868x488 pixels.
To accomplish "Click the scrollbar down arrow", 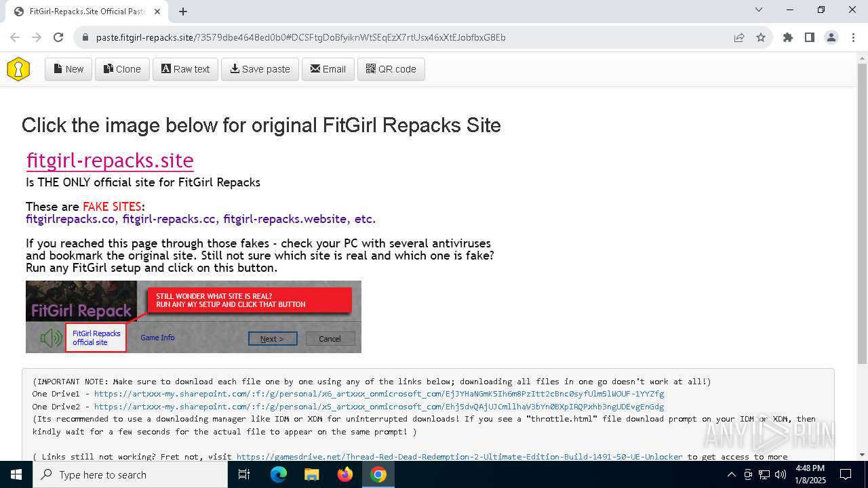I will click(862, 455).
